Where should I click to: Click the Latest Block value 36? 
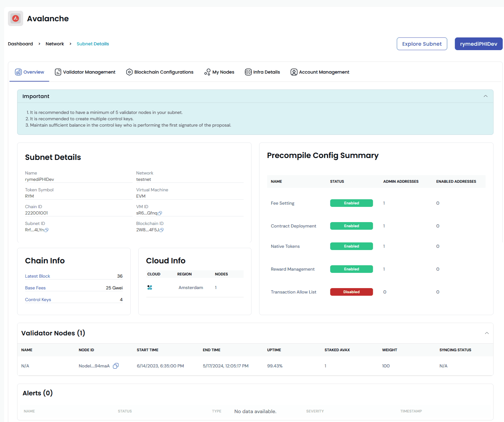120,276
